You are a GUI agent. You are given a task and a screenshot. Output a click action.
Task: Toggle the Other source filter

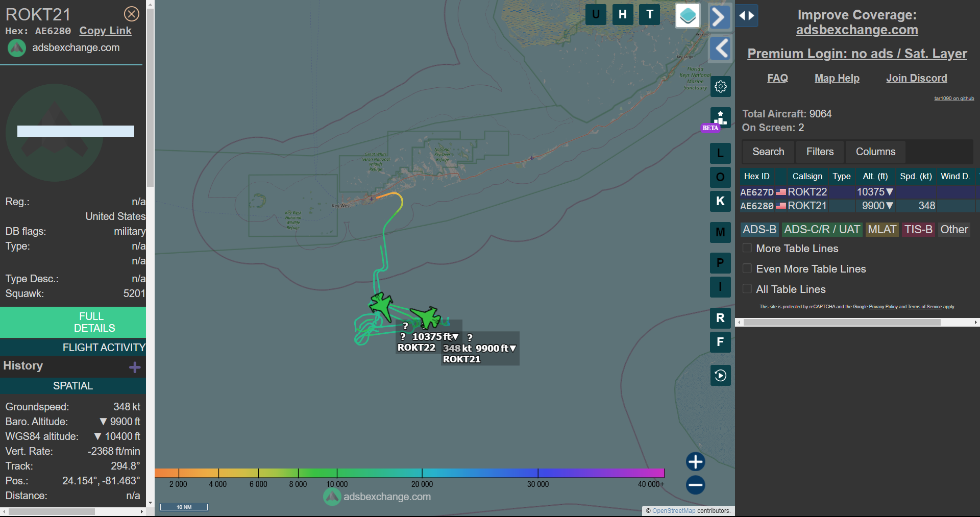pyautogui.click(x=954, y=230)
